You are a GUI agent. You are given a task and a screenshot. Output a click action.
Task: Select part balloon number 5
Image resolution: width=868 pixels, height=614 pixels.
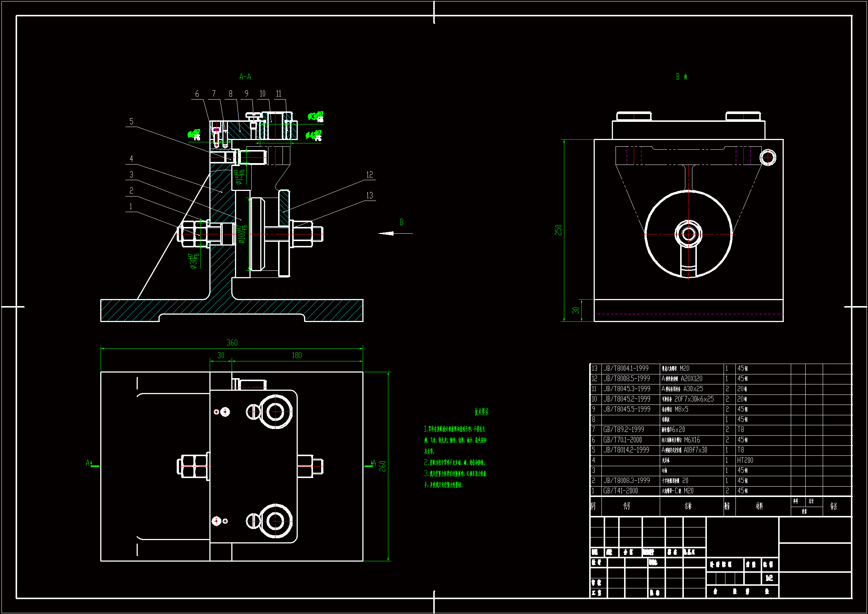tap(131, 121)
